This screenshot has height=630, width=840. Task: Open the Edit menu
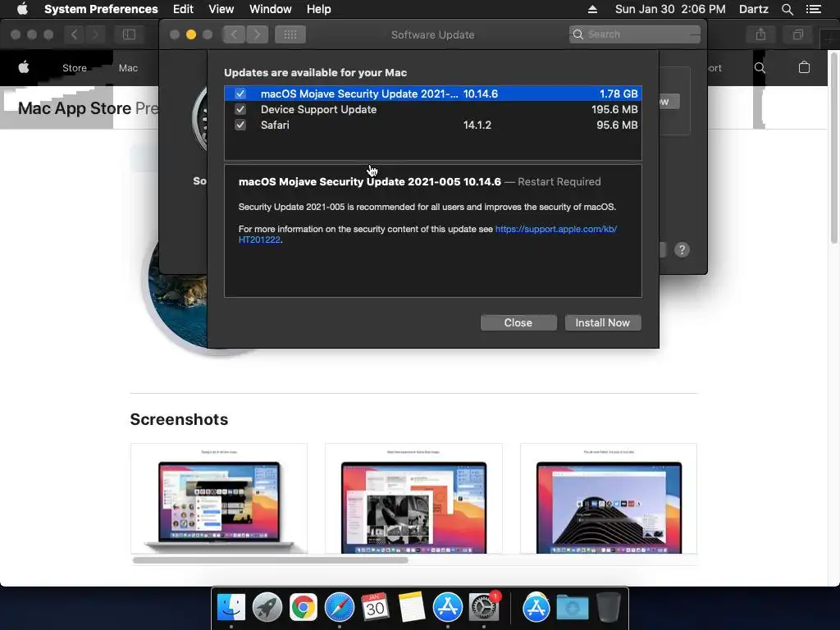tap(183, 9)
